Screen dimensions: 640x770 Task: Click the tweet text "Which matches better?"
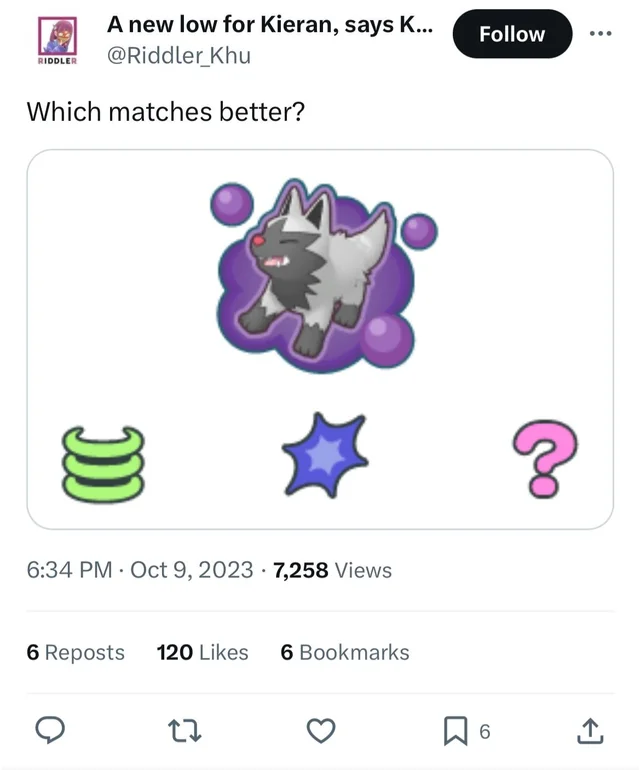pyautogui.click(x=165, y=111)
